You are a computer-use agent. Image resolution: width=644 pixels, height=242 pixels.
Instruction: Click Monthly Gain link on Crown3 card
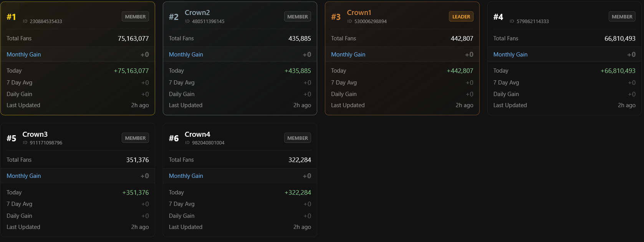pyautogui.click(x=24, y=176)
